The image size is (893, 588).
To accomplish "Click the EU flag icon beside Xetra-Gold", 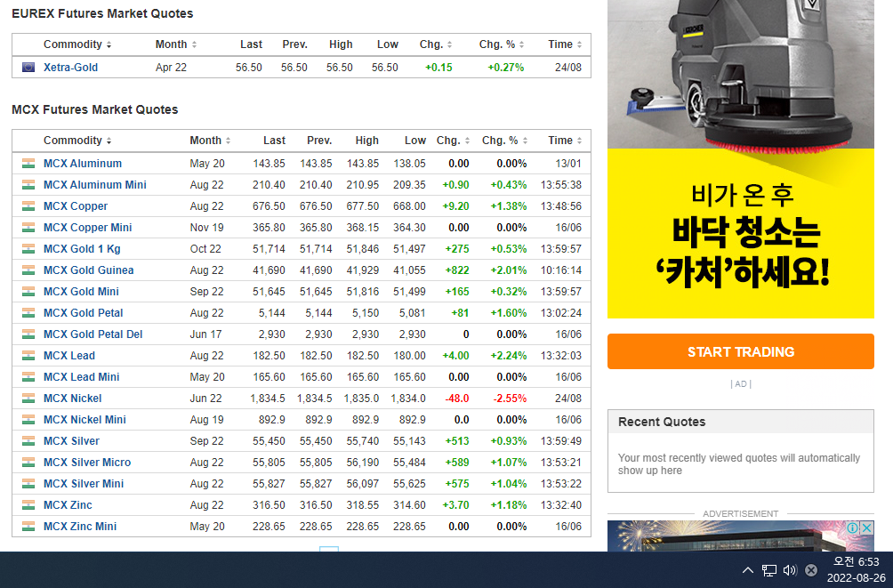I will pos(28,68).
